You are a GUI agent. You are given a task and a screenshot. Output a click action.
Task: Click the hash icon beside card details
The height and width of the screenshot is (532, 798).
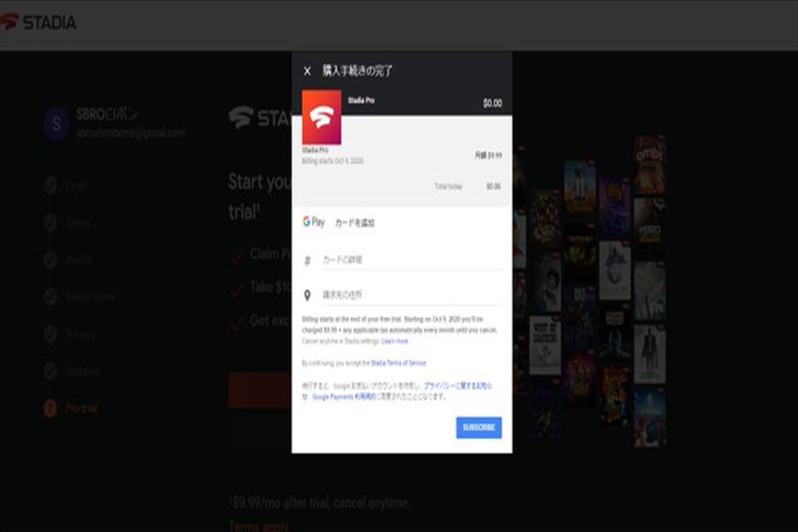tap(308, 260)
